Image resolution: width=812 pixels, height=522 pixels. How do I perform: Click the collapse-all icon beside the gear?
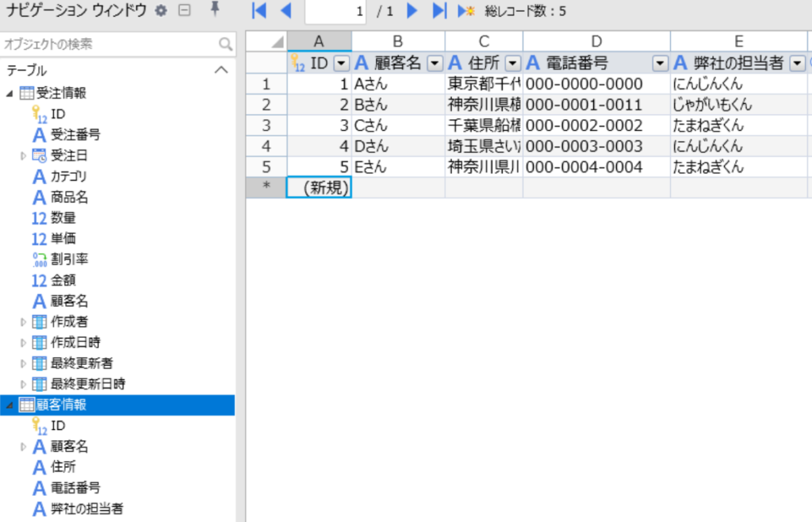click(184, 10)
